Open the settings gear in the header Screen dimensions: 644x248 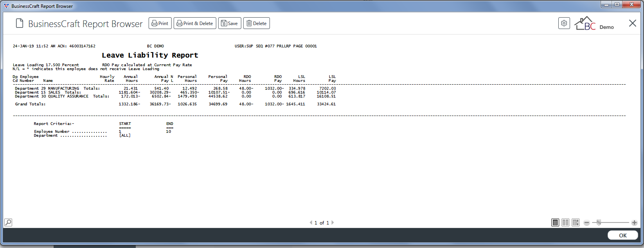pos(564,23)
